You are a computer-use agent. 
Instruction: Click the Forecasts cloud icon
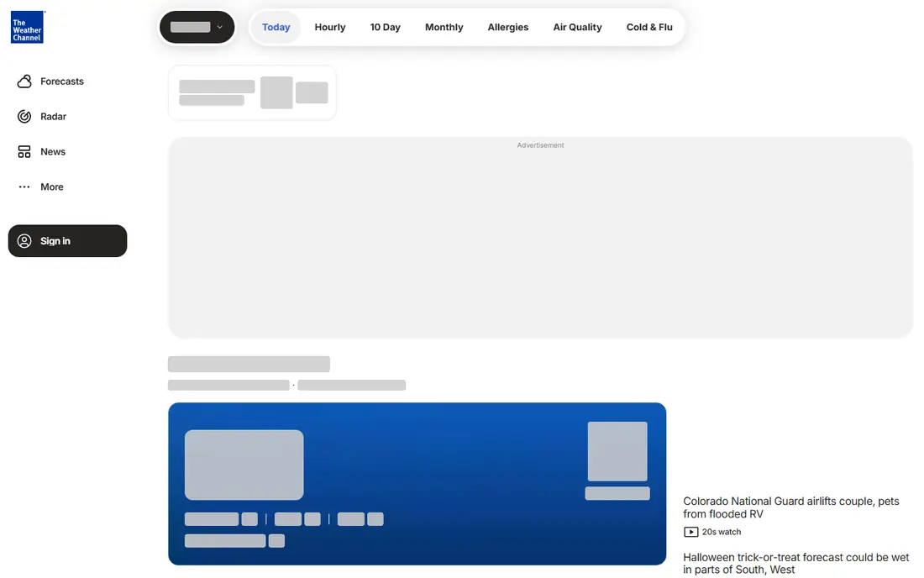click(x=24, y=81)
